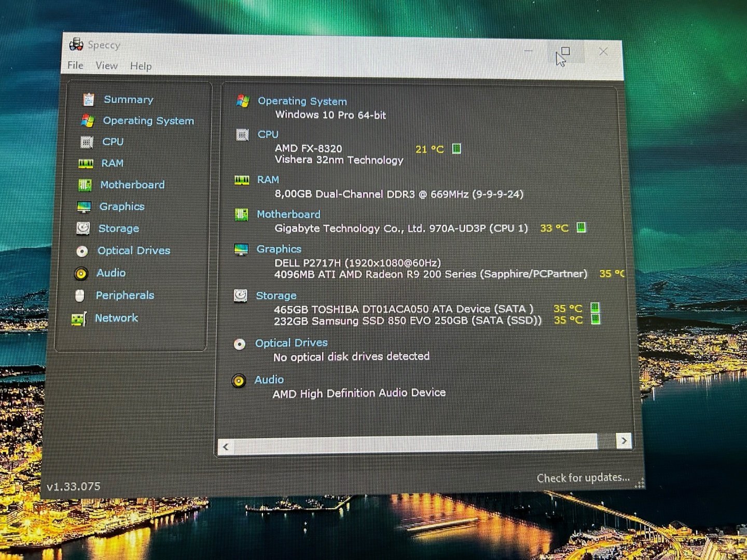The image size is (747, 560).
Task: Click the horizontal scrollbar thumb
Action: coord(415,444)
